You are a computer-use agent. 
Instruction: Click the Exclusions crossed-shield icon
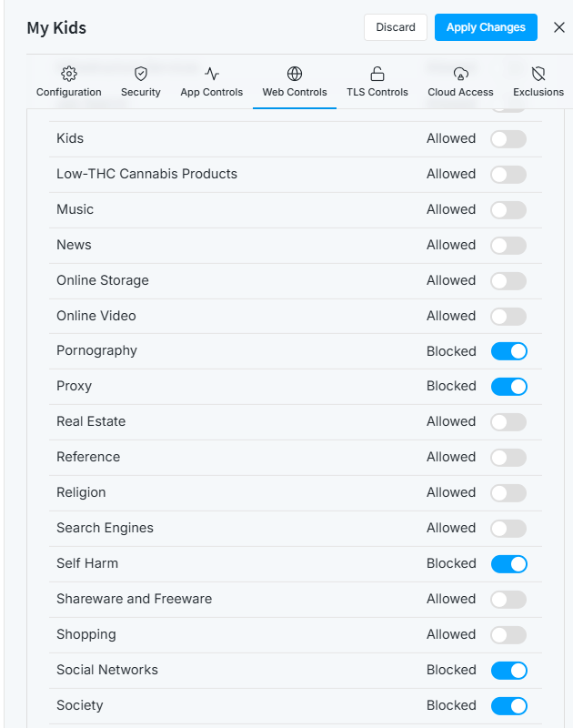point(538,74)
